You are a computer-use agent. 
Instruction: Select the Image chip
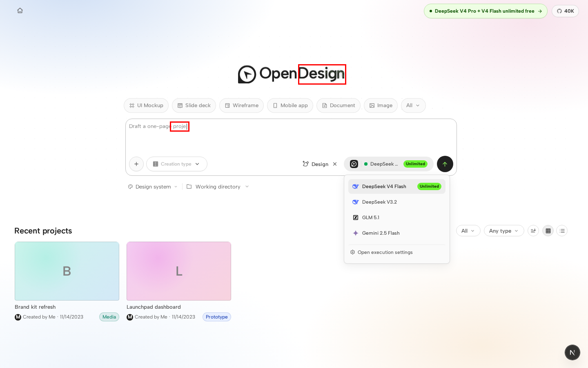pyautogui.click(x=381, y=105)
